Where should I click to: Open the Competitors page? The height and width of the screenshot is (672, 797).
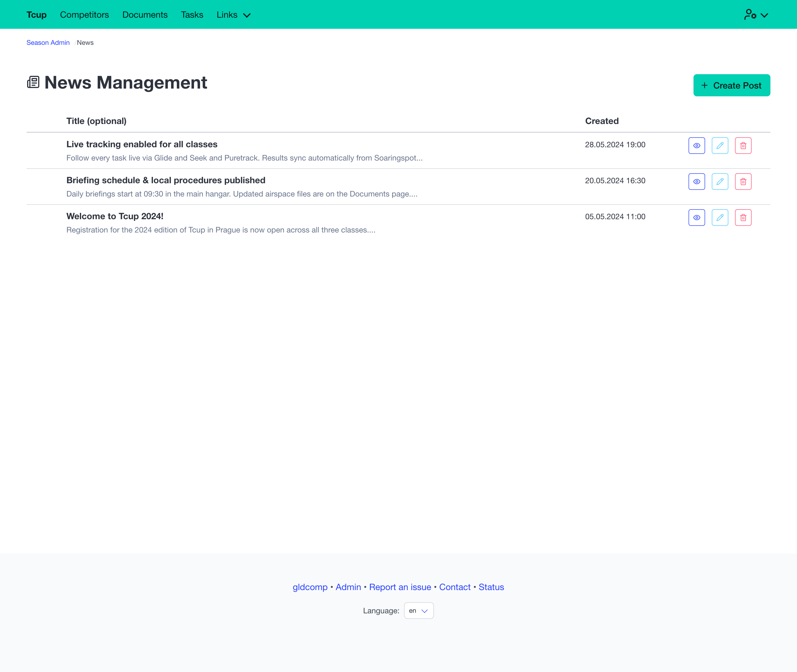tap(84, 15)
